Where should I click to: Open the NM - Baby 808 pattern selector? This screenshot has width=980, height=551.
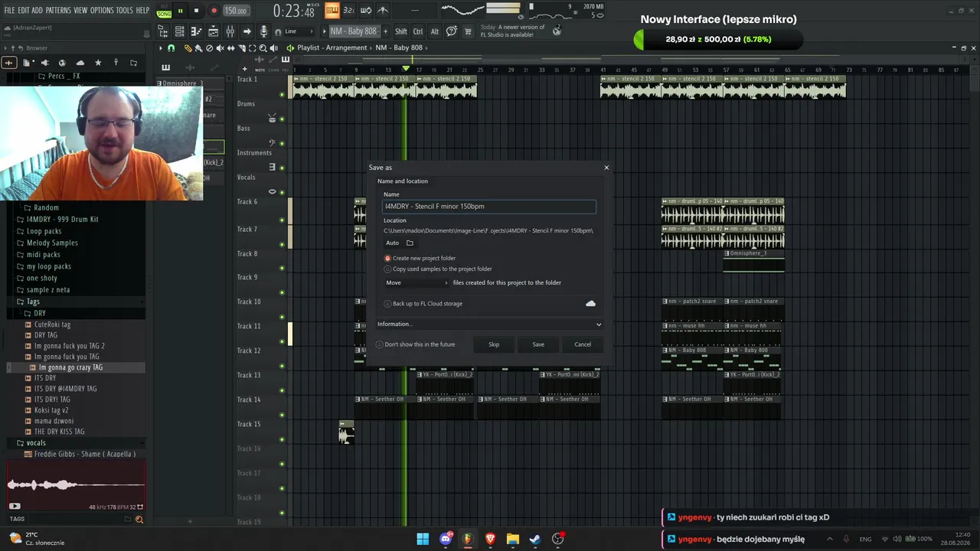point(353,31)
